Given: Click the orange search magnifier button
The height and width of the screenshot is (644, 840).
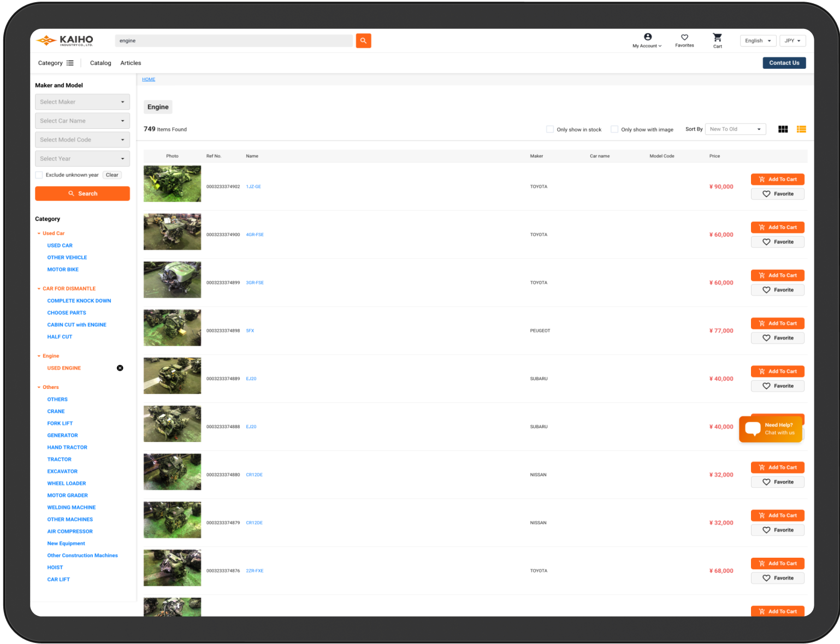Looking at the screenshot, I should pyautogui.click(x=363, y=40).
